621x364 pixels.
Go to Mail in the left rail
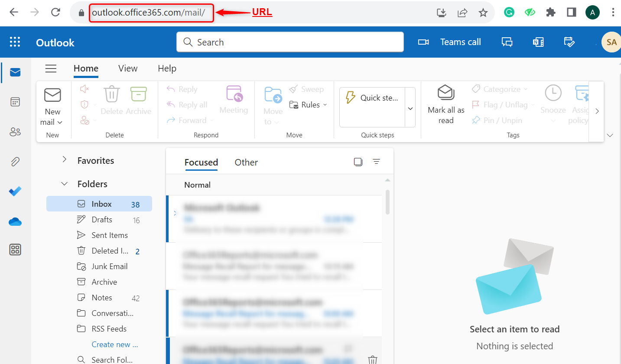click(15, 72)
